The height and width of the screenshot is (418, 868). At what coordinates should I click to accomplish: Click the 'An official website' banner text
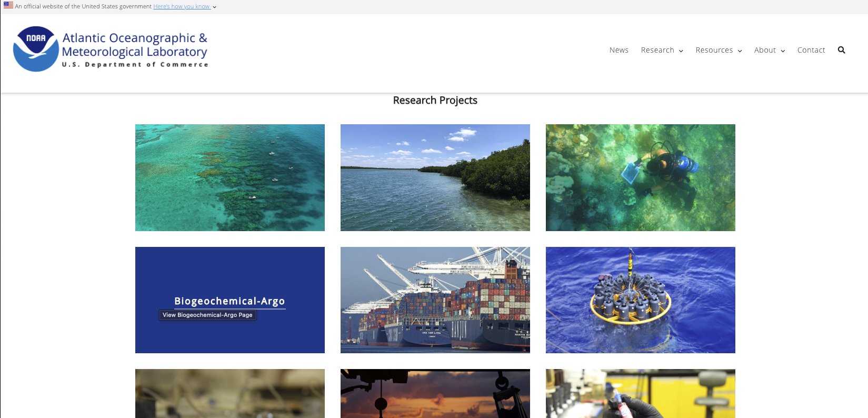coord(83,6)
